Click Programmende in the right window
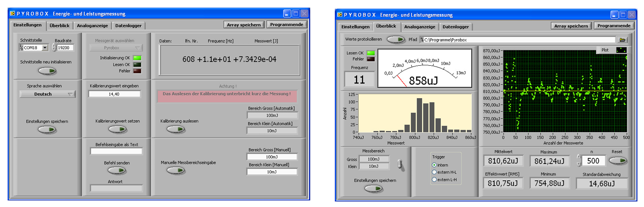The image size is (644, 207). [613, 26]
